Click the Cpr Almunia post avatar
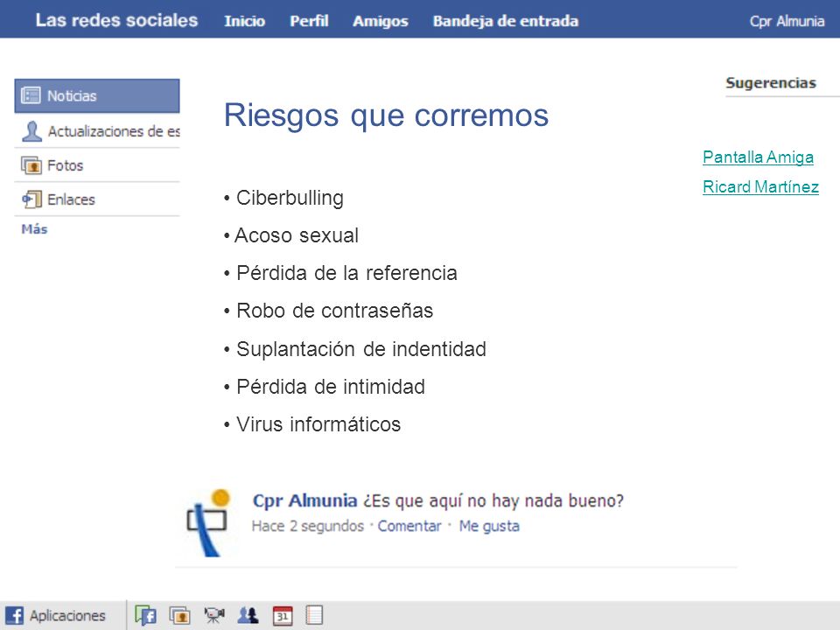The width and height of the screenshot is (840, 630). point(208,522)
